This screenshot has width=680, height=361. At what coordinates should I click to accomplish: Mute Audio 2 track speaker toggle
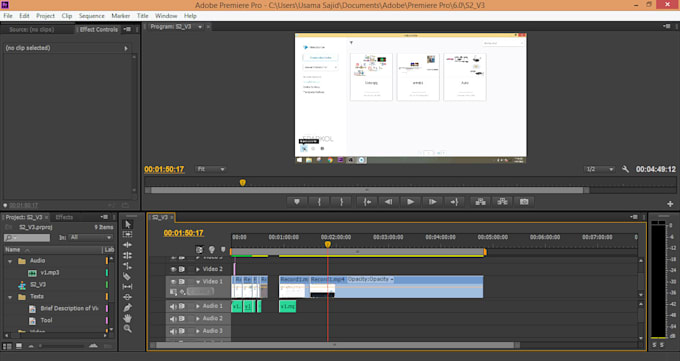[x=173, y=318]
